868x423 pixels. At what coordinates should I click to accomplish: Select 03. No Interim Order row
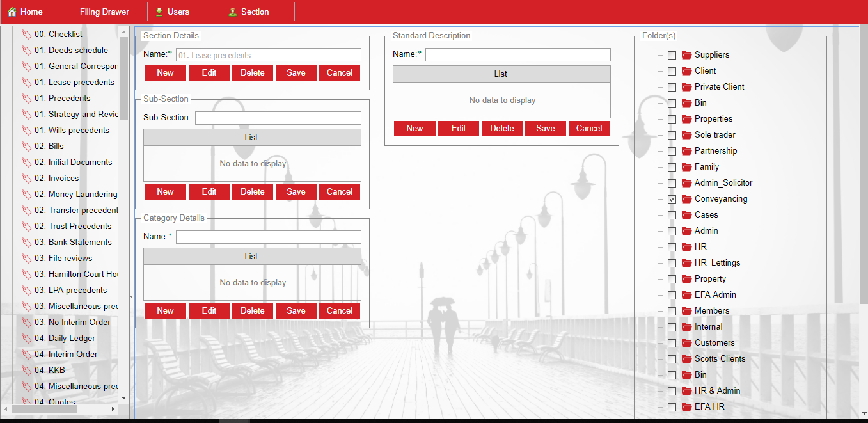click(72, 323)
